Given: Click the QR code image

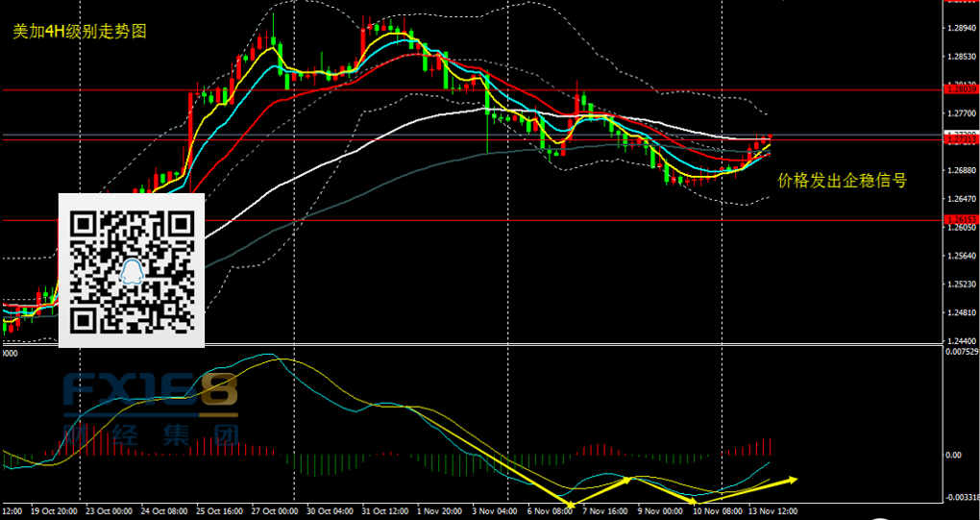Looking at the screenshot, I should [x=132, y=270].
